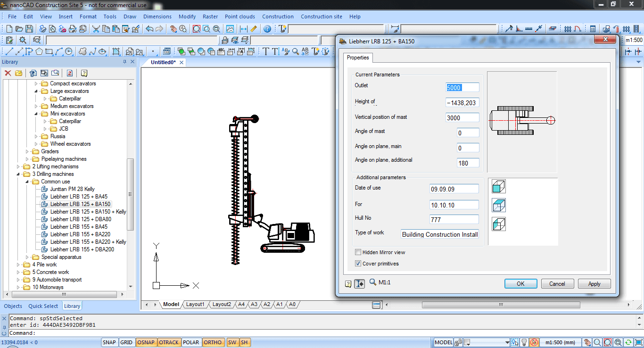Click the Save diskette icon
This screenshot has height=348, width=644.
click(29, 29)
